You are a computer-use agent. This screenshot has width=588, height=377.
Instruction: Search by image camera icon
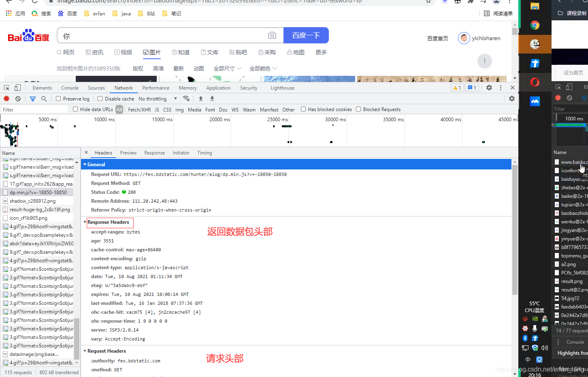coord(272,36)
